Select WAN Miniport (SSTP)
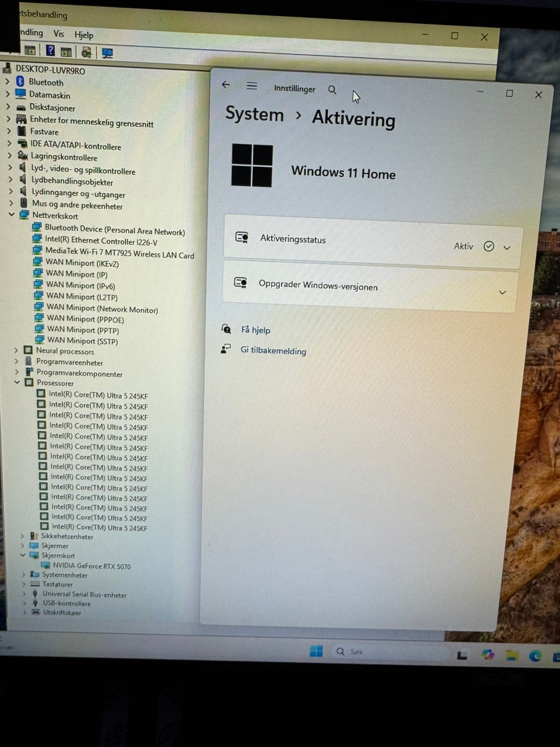 click(x=82, y=340)
